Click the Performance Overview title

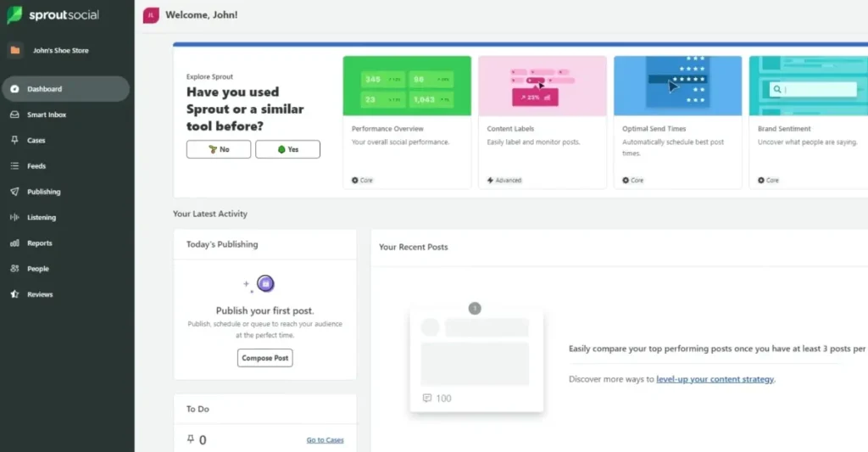pos(387,129)
